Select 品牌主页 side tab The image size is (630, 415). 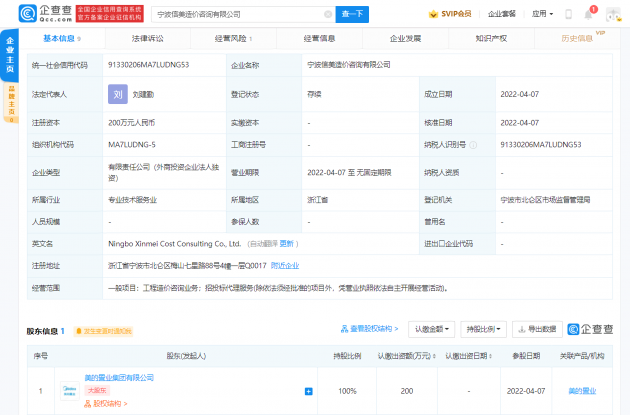click(x=11, y=102)
